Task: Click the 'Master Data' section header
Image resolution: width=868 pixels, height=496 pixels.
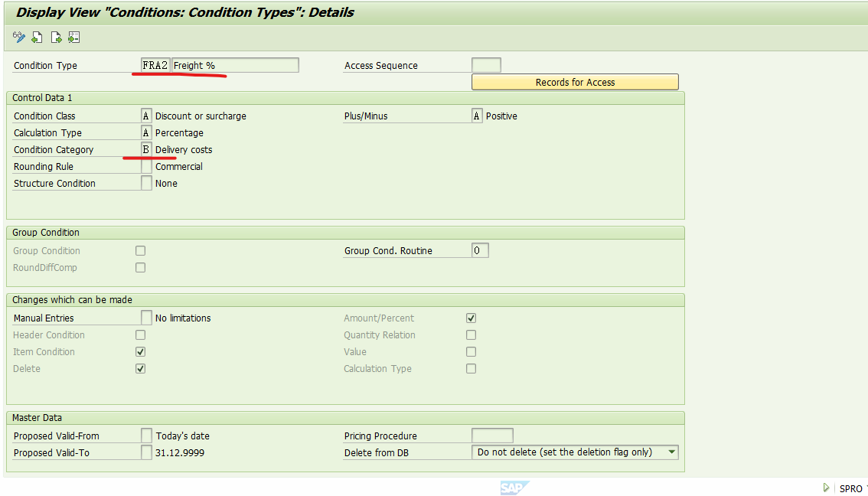Action: click(37, 418)
